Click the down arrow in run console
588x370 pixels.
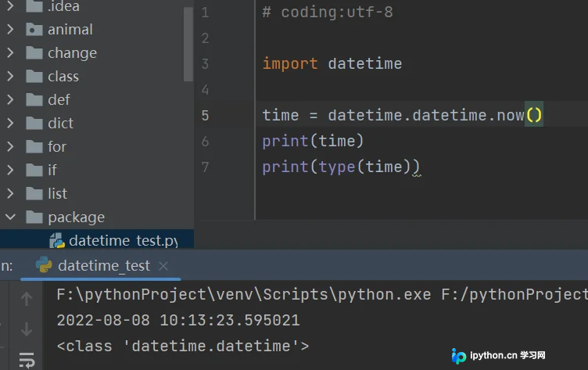point(27,329)
